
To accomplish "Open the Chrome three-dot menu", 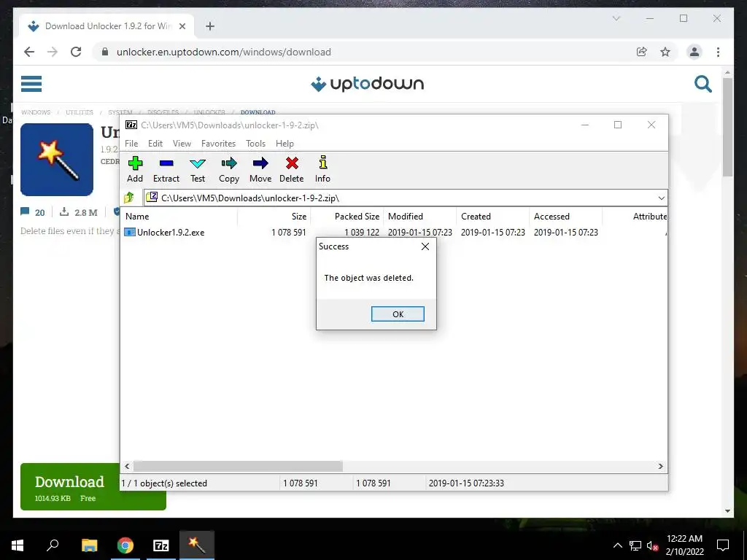I will pyautogui.click(x=718, y=52).
